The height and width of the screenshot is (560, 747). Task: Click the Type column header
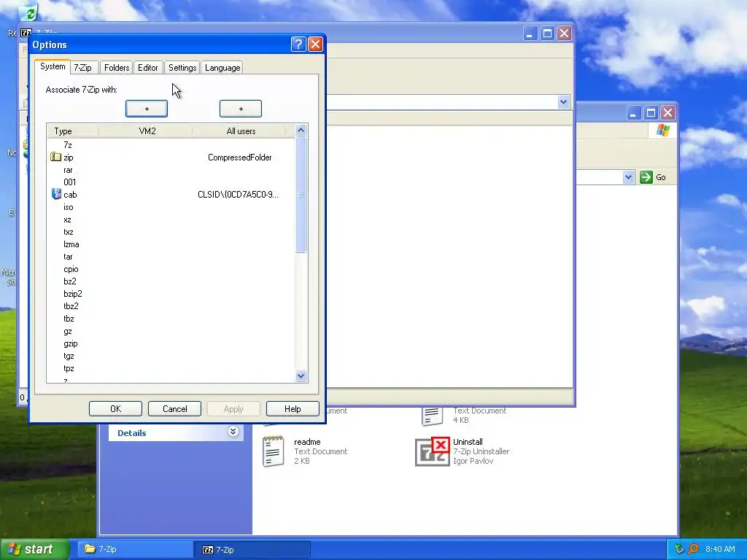pyautogui.click(x=72, y=131)
